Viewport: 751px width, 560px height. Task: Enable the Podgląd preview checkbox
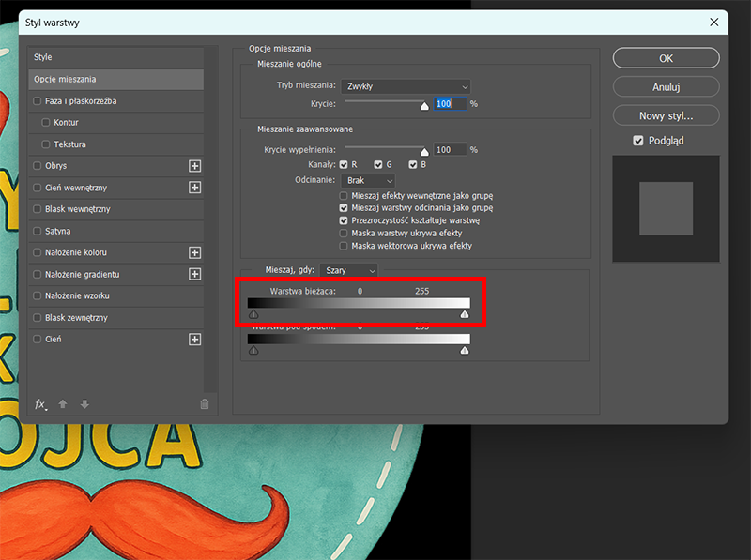638,141
